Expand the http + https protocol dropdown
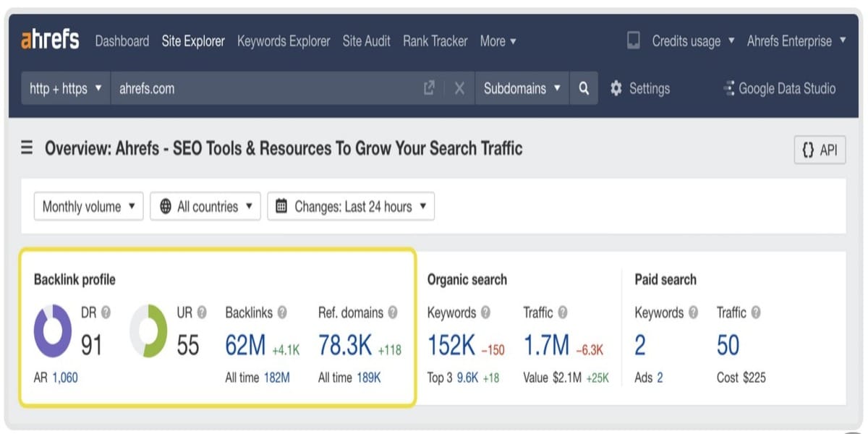 coord(64,88)
